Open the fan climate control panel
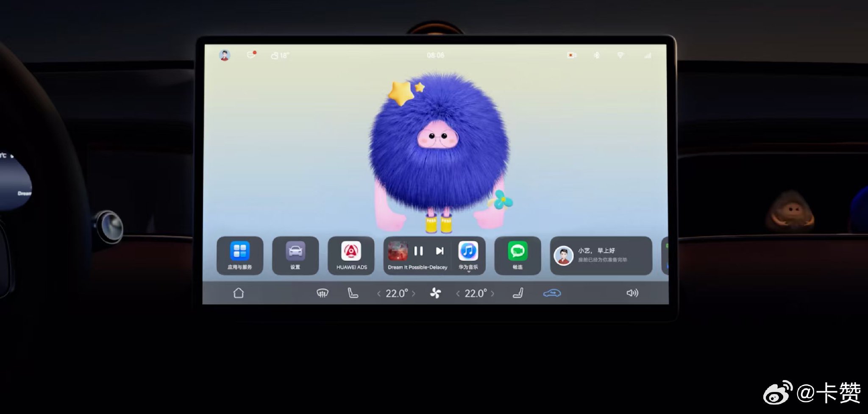Screen dimensions: 868x414 435,293
